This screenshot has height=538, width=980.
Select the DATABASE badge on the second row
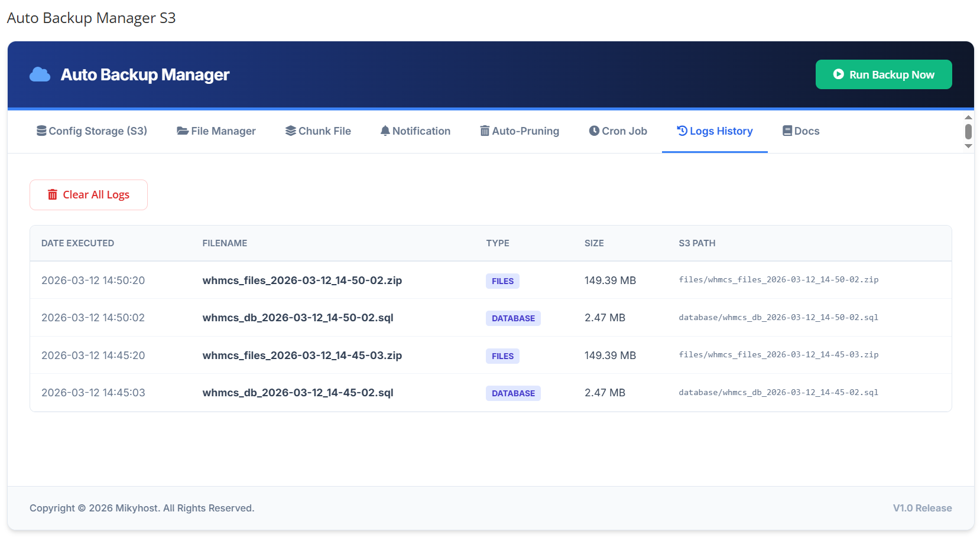[512, 318]
